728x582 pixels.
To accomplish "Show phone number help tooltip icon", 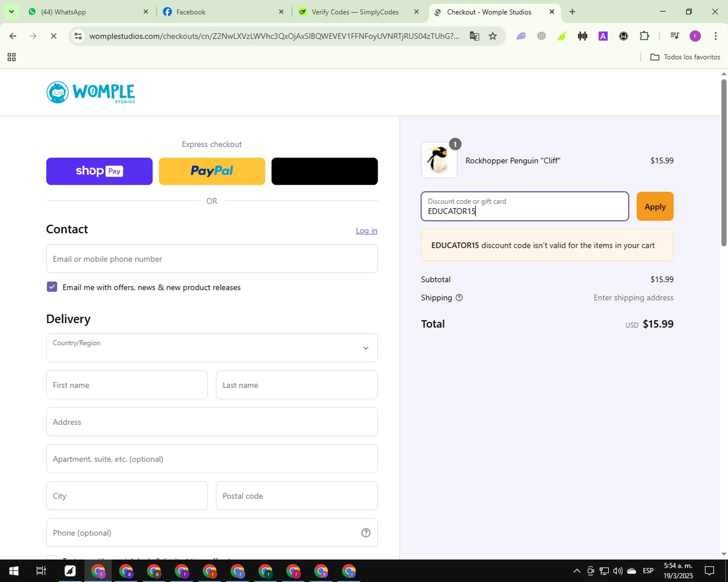I will (x=366, y=533).
